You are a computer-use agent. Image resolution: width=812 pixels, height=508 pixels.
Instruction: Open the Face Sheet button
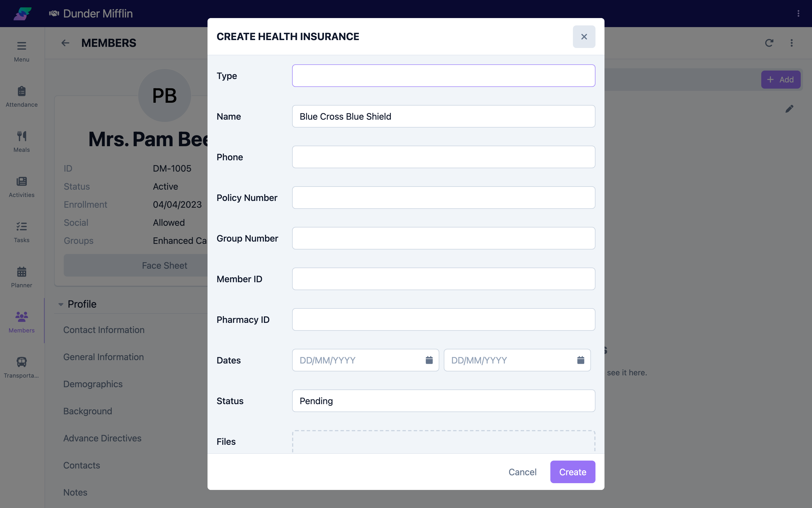136,265
